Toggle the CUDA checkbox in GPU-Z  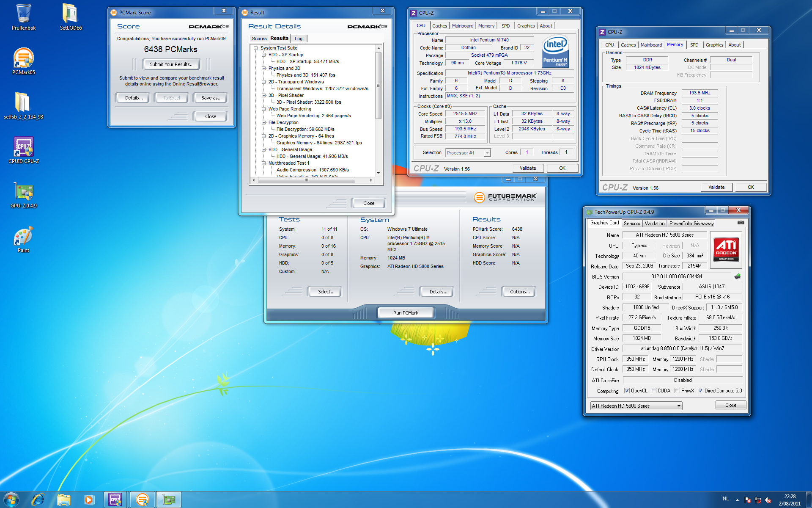[x=654, y=391]
